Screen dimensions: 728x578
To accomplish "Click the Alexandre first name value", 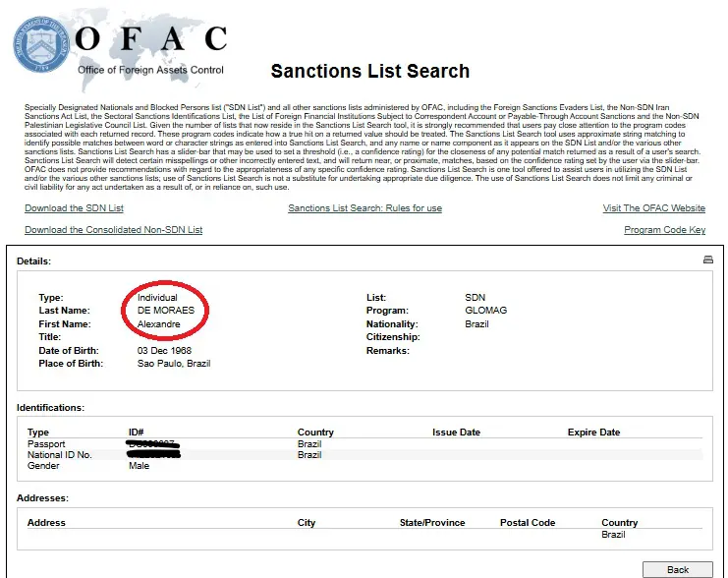I will pos(159,323).
